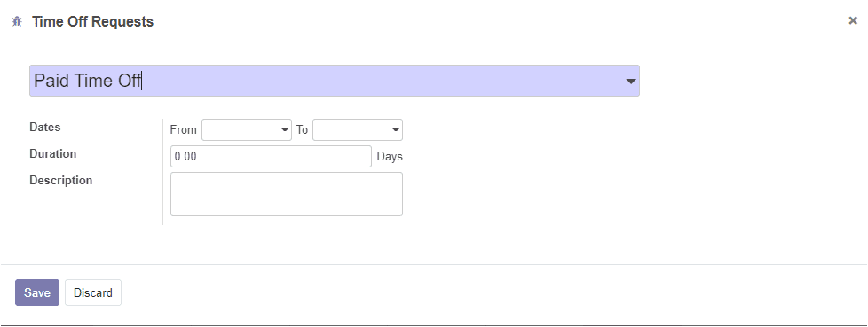Focus the To date input box
Screen dimensions: 868x327
point(358,129)
